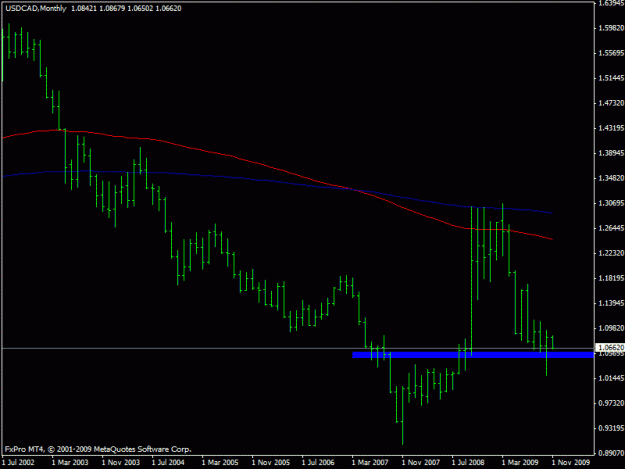The width and height of the screenshot is (625, 469).
Task: Click price axis label 1.47320
Action: (x=611, y=104)
